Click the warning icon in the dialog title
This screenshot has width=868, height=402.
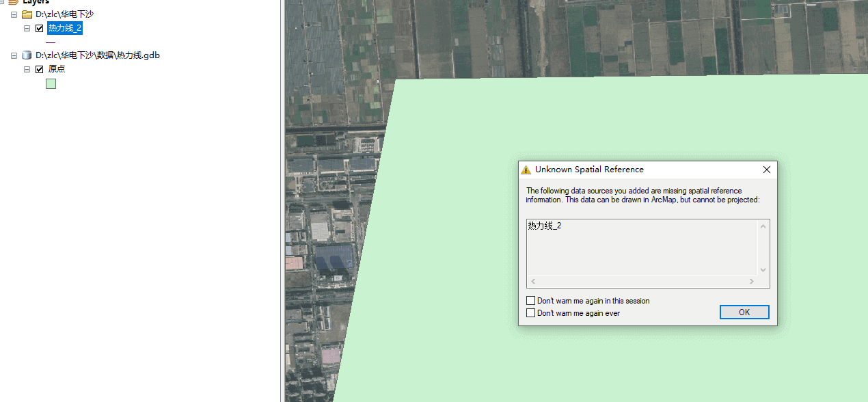(x=526, y=170)
